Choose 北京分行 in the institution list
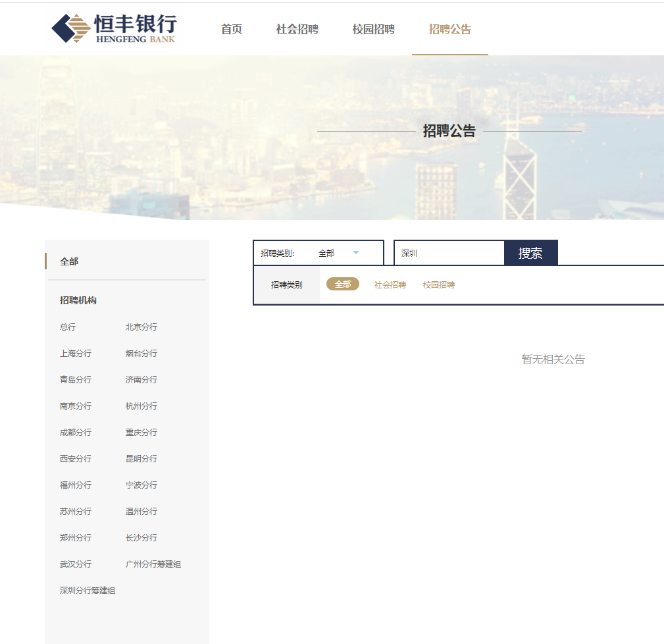The width and height of the screenshot is (664, 644). (141, 327)
